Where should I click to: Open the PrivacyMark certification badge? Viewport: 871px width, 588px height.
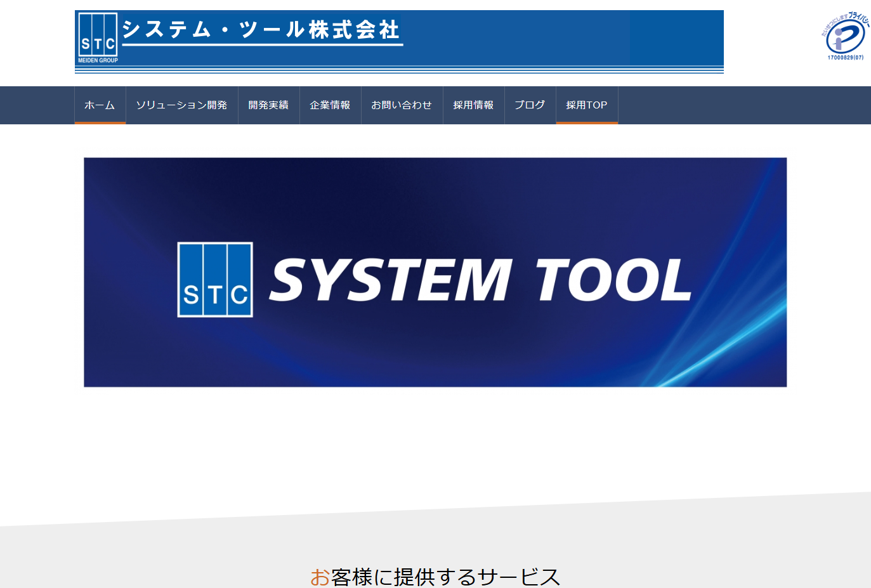point(846,36)
